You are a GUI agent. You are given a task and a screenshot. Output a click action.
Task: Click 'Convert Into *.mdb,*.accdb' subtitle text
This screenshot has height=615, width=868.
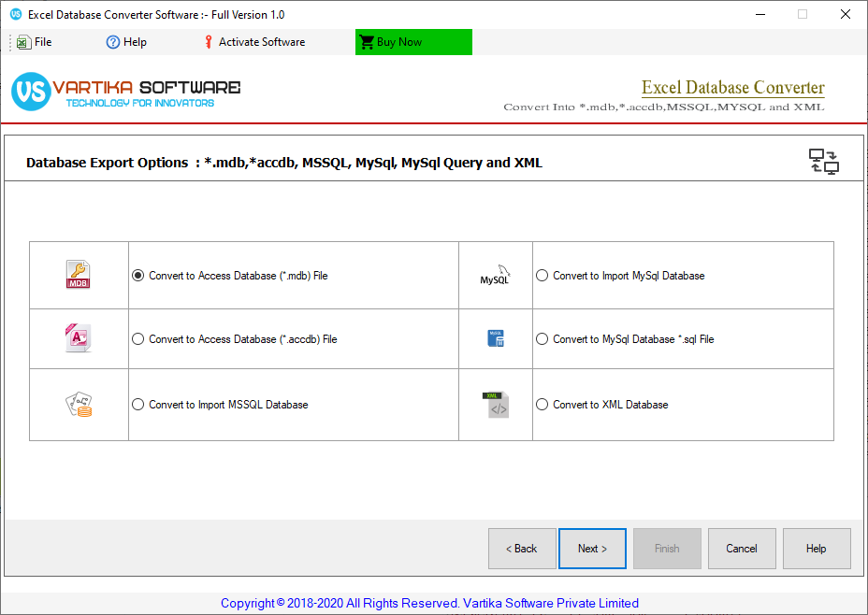[x=664, y=107]
